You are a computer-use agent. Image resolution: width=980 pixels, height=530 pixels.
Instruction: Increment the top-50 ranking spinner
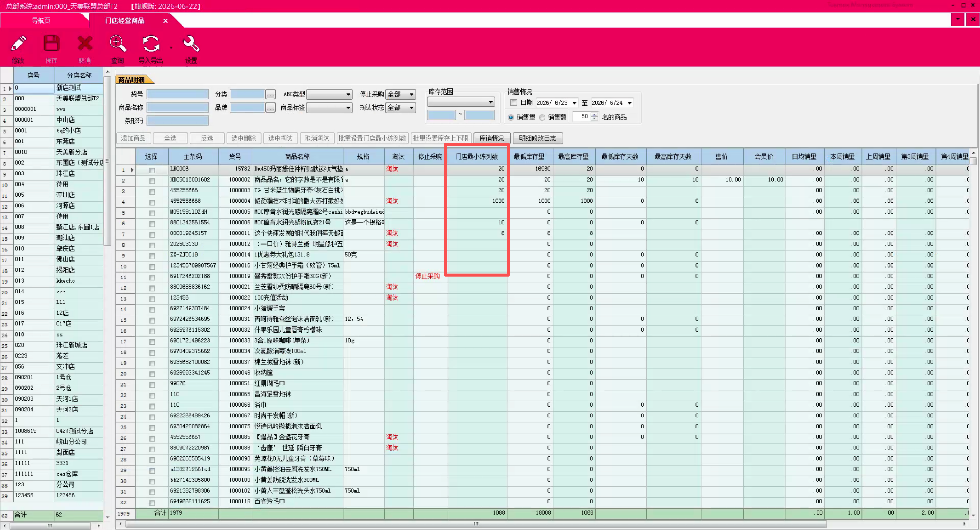pos(594,114)
